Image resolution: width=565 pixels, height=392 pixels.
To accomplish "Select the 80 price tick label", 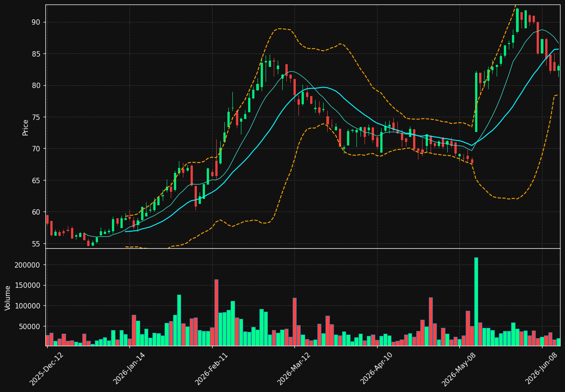I will click(36, 85).
